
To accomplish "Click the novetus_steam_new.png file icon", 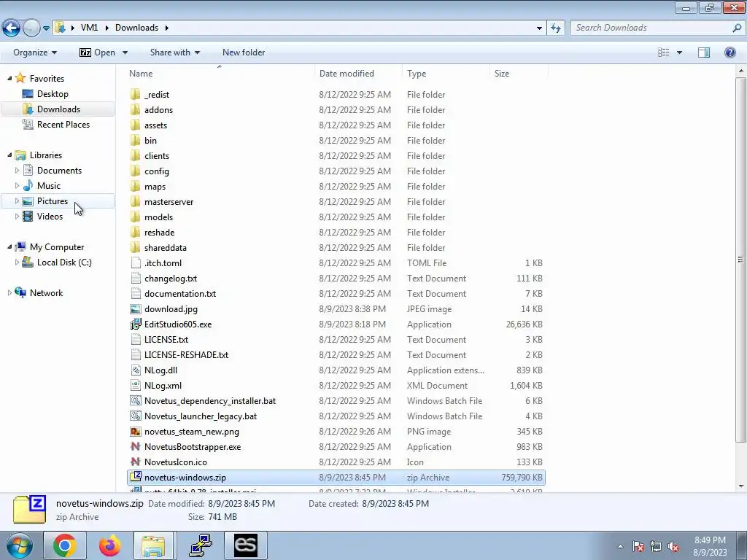I will point(135,432).
